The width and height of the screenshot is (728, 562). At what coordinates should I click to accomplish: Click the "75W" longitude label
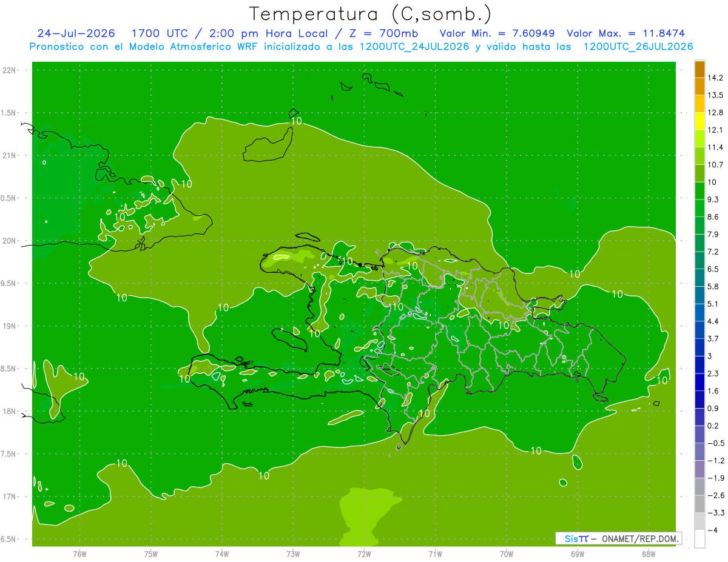(x=151, y=554)
